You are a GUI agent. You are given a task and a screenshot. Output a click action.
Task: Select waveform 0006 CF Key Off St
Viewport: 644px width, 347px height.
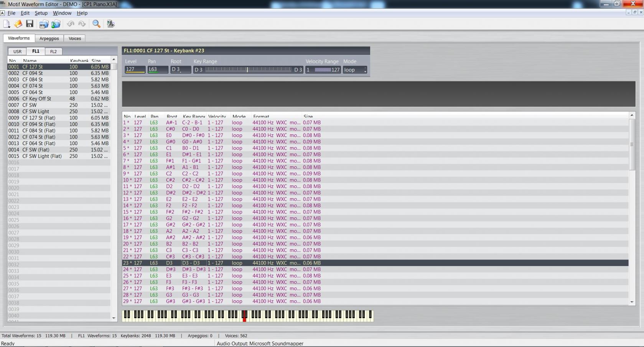[59, 99]
